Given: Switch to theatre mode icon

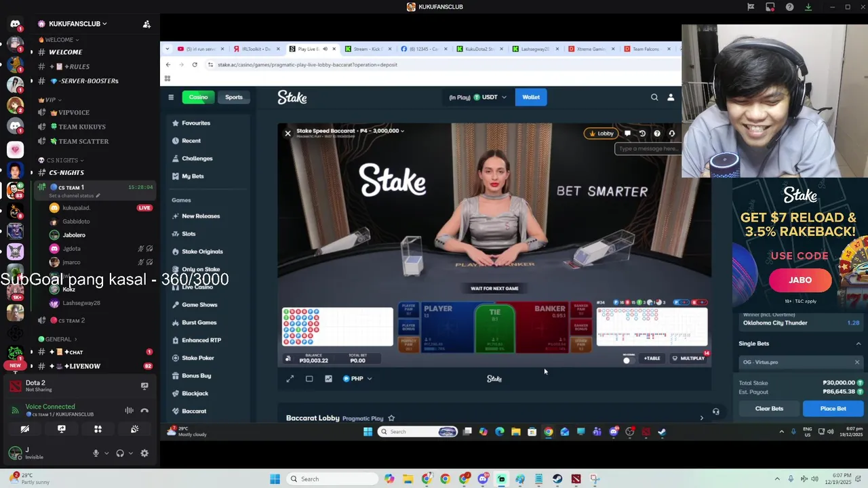Looking at the screenshot, I should pyautogui.click(x=309, y=379).
